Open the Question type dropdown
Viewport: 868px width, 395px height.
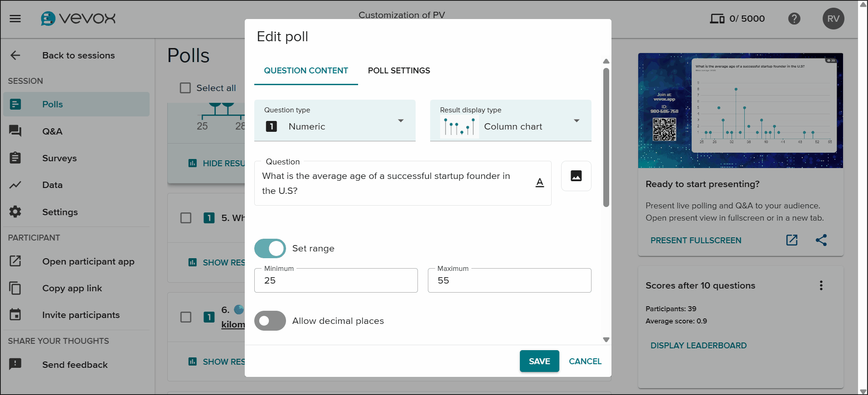(401, 120)
